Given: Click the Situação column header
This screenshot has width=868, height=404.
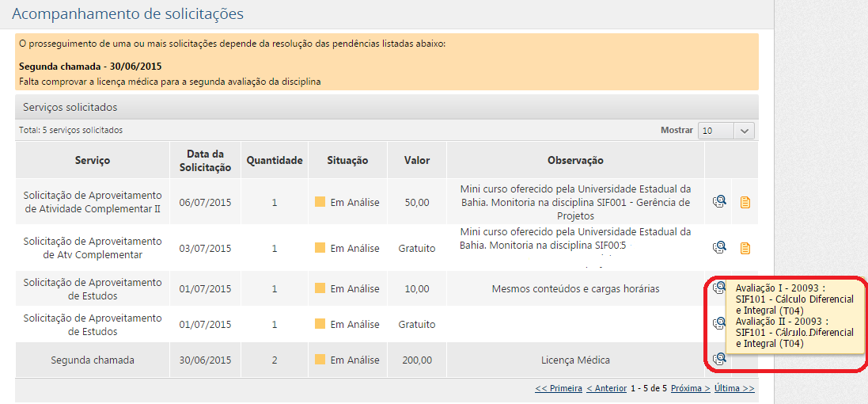Looking at the screenshot, I should [x=347, y=160].
